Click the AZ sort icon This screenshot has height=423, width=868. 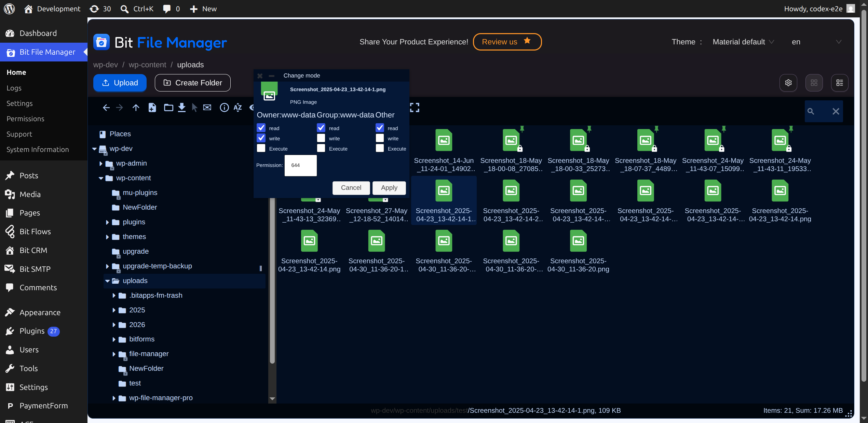point(238,108)
